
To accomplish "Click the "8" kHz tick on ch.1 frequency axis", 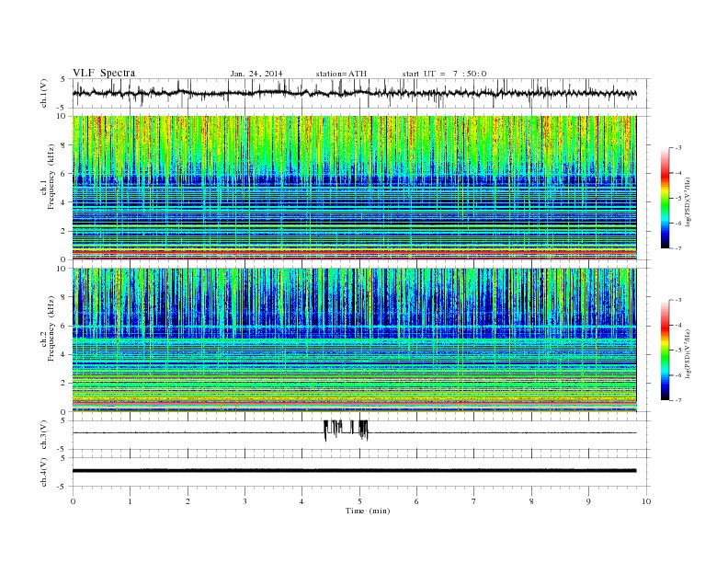I will click(x=63, y=145).
